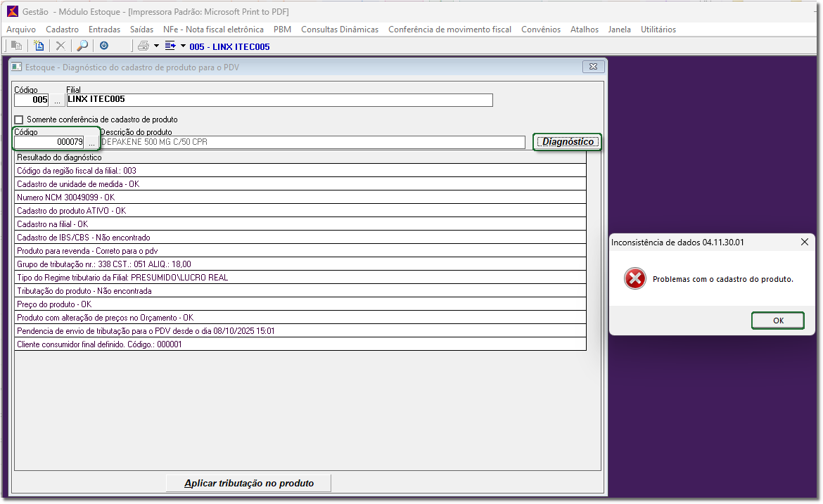The width and height of the screenshot is (823, 504).
Task: Expand the branch selection dropdown arrow
Action: point(183,46)
